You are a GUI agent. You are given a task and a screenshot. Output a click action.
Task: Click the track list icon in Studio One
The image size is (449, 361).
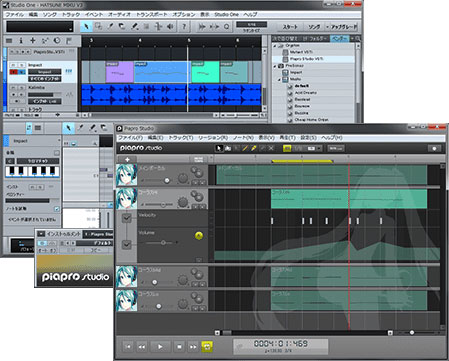pos(9,41)
